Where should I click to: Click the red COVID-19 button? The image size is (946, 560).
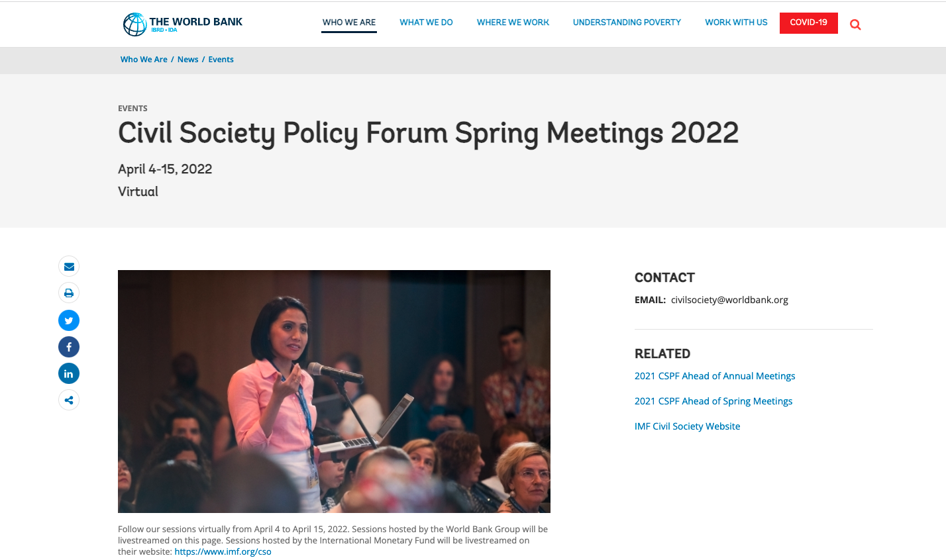coord(808,23)
